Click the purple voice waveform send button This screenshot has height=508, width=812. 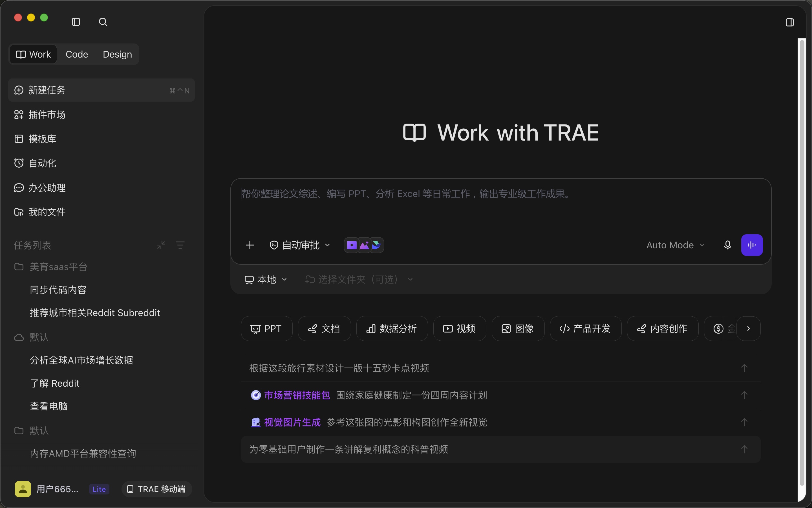pyautogui.click(x=752, y=245)
